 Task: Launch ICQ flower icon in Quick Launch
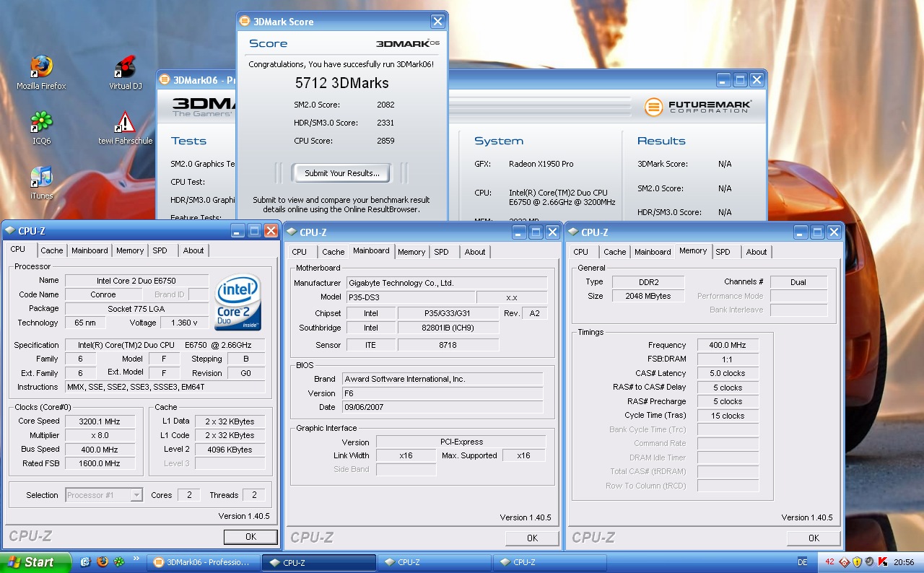point(119,561)
